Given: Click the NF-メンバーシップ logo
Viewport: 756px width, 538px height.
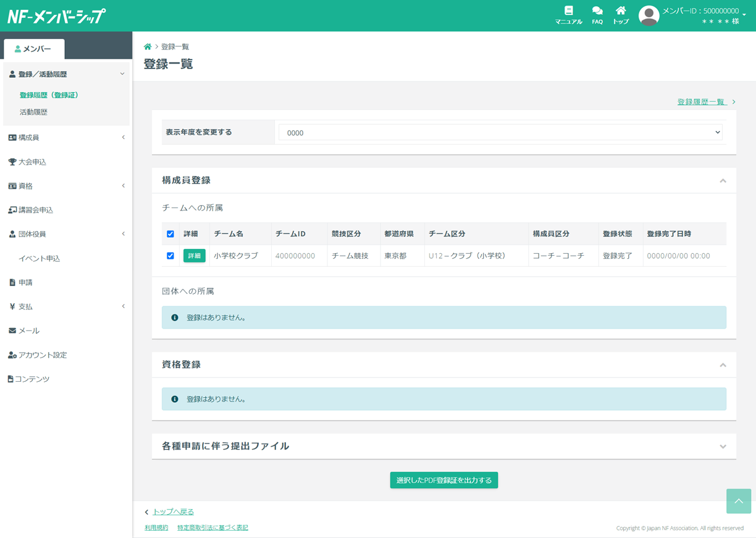Looking at the screenshot, I should point(56,16).
